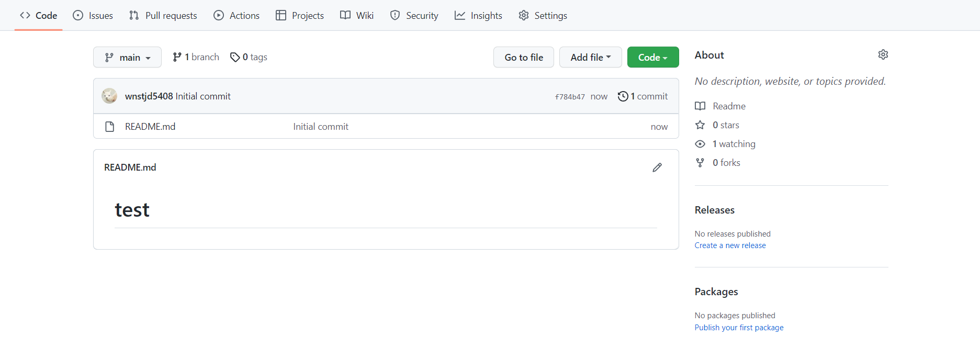This screenshot has height=358, width=980.
Task: Switch to the Actions tab
Action: [236, 15]
